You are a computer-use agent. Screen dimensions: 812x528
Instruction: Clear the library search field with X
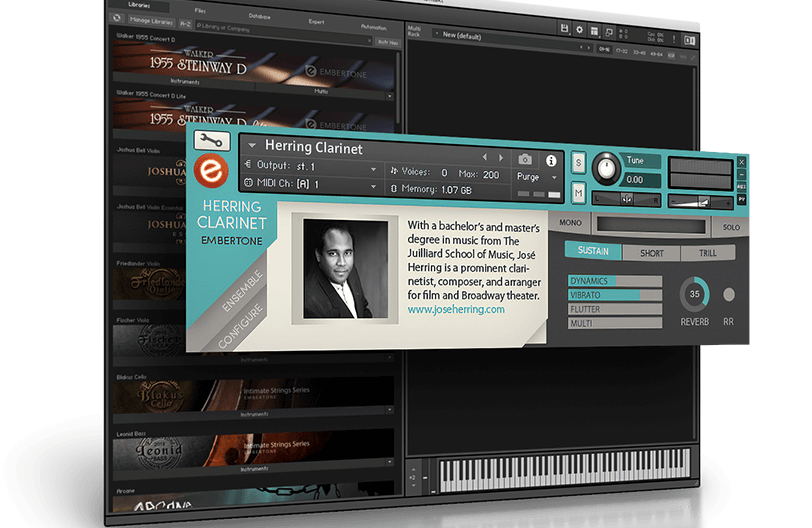pyautogui.click(x=369, y=40)
